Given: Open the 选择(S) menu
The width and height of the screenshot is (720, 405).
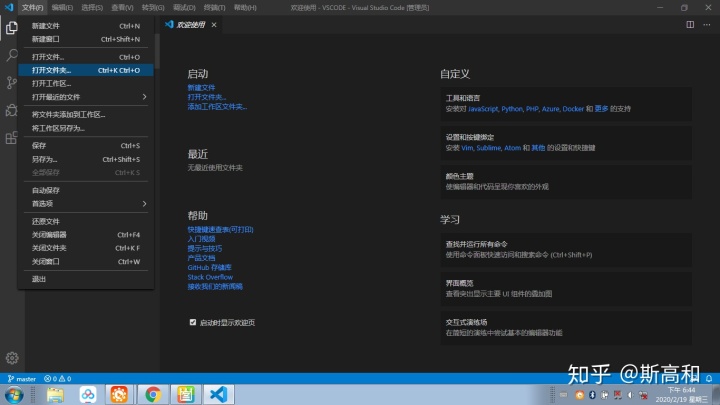Looking at the screenshot, I should click(92, 7).
